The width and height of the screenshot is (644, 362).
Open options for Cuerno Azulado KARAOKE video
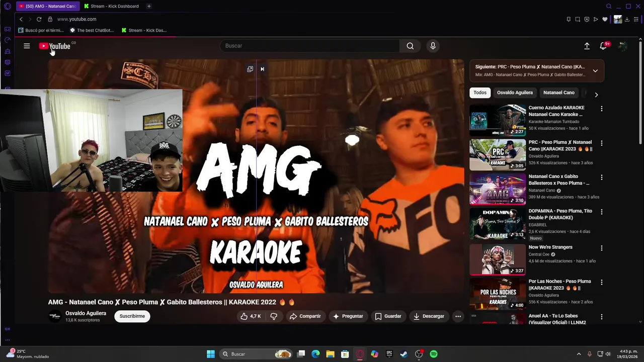click(x=601, y=109)
